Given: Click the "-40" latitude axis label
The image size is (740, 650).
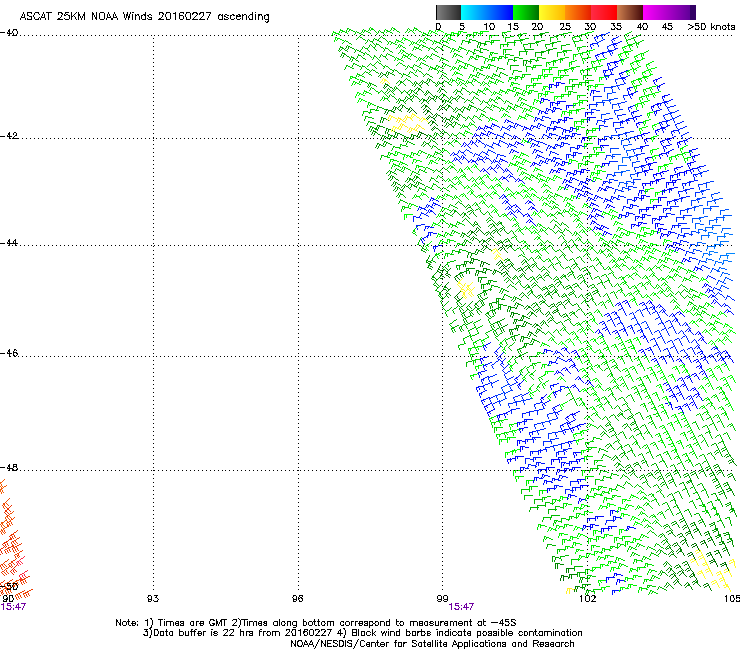Looking at the screenshot, I should tap(9, 33).
